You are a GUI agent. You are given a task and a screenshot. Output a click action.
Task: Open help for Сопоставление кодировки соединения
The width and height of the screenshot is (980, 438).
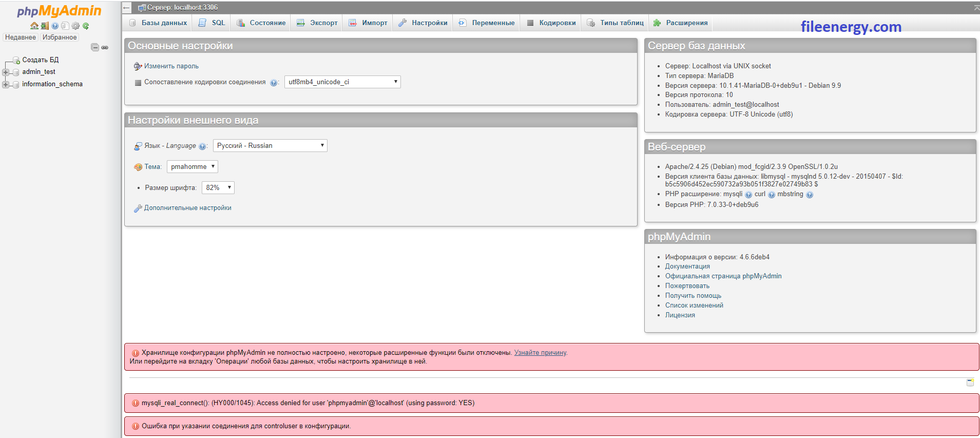tap(274, 83)
